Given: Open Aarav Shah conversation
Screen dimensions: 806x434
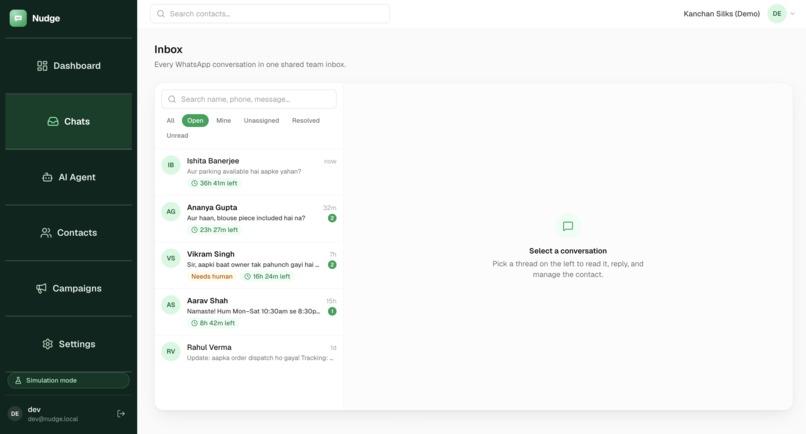Looking at the screenshot, I should (249, 312).
